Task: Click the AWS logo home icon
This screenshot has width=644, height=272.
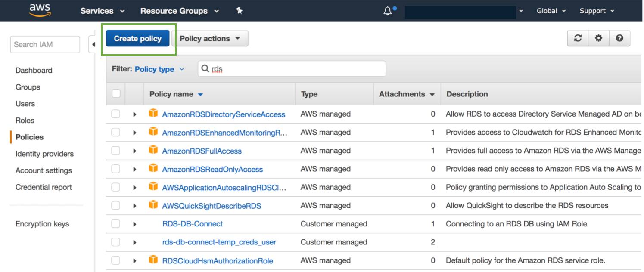Action: (x=40, y=10)
